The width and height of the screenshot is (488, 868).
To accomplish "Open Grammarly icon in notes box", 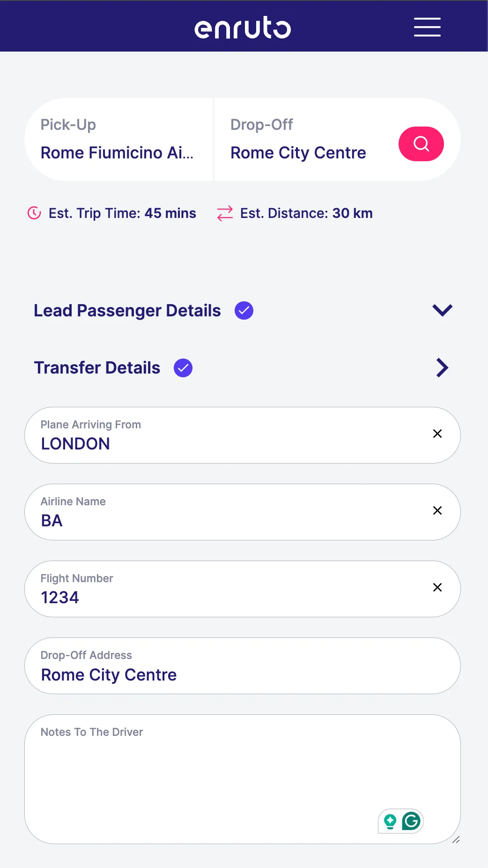I will tap(411, 821).
